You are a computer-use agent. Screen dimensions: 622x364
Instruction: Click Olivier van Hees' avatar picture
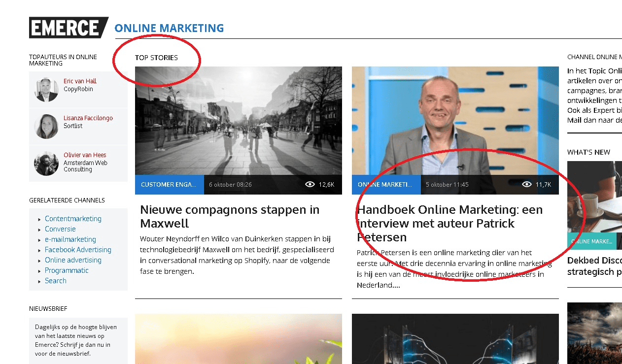[x=46, y=164]
